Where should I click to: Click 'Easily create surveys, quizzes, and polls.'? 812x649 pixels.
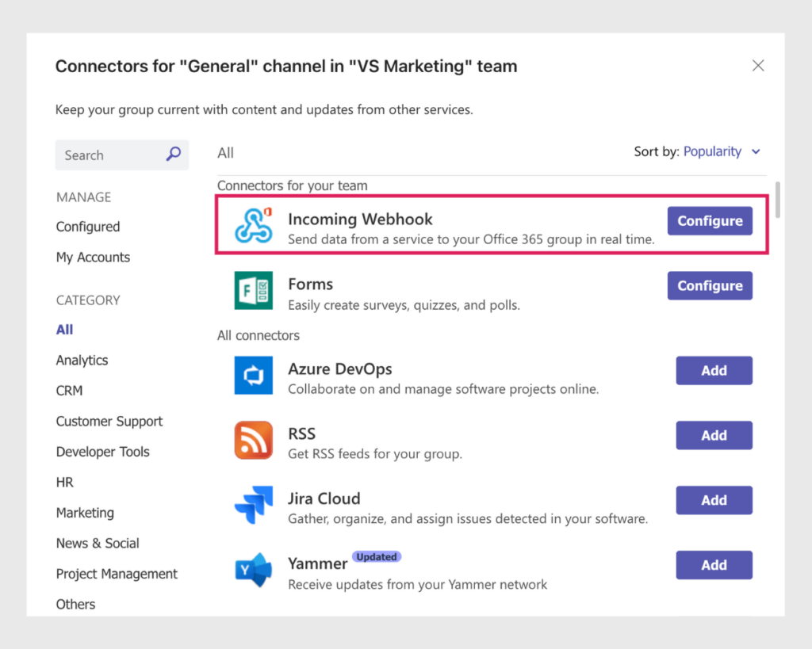pyautogui.click(x=404, y=305)
